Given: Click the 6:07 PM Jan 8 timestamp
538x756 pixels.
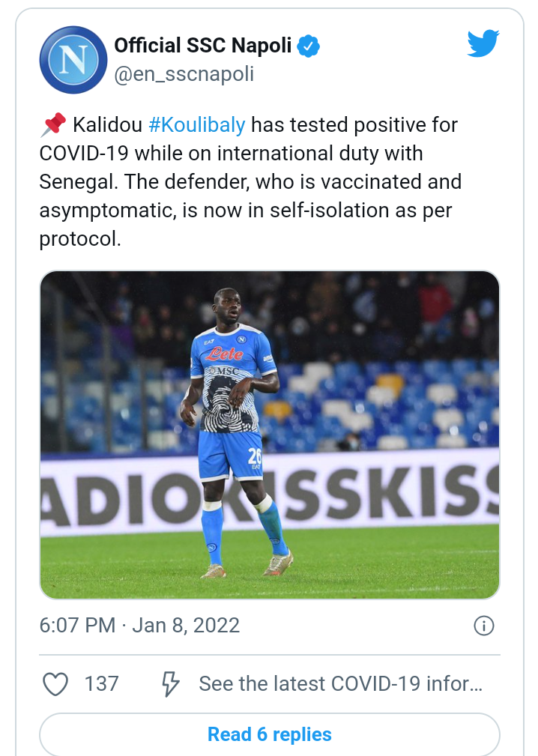Looking at the screenshot, I should [x=139, y=626].
